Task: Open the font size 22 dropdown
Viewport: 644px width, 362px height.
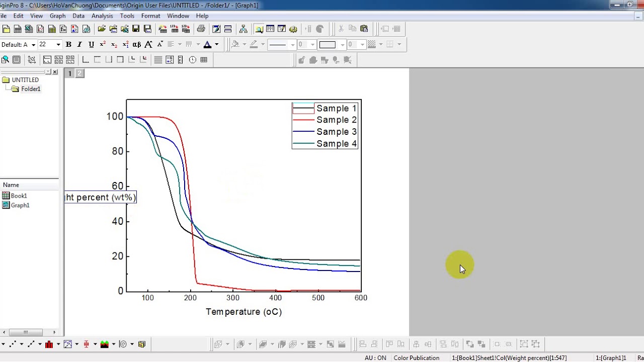Action: pos(58,45)
